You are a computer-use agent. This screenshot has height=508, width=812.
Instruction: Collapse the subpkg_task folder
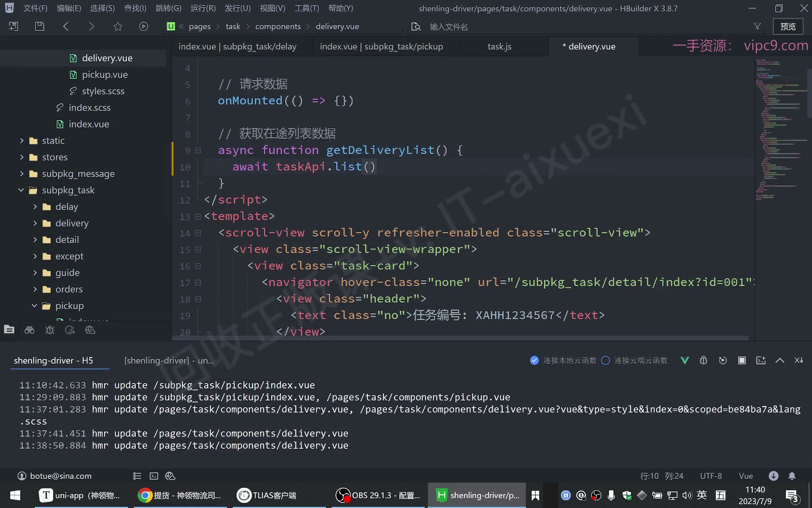[21, 190]
